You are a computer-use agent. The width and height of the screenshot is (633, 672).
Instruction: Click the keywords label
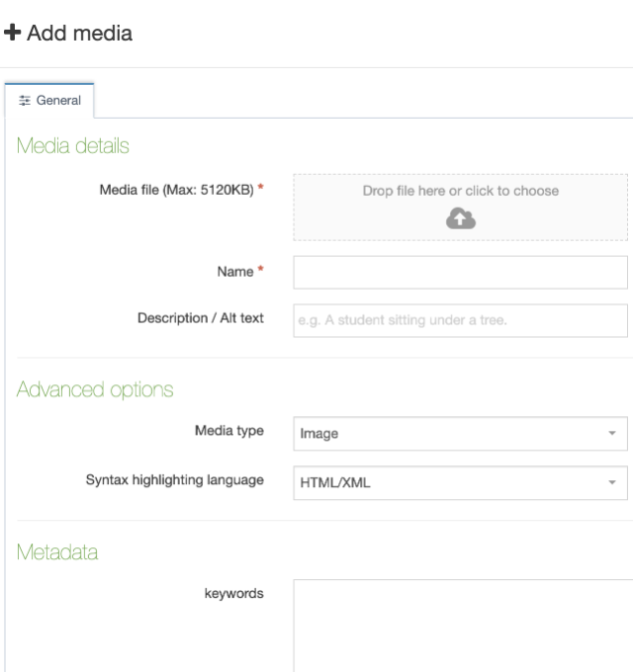click(x=234, y=593)
